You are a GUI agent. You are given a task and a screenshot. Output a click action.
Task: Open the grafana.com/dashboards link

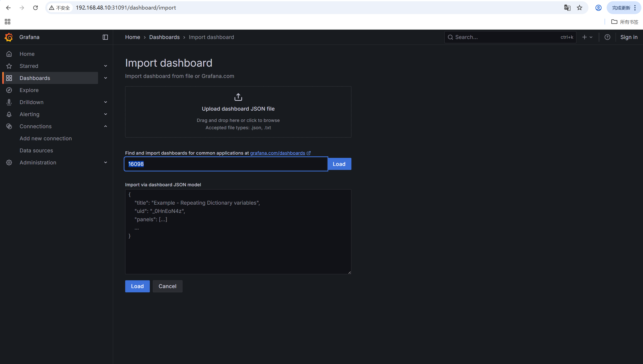pyautogui.click(x=278, y=153)
